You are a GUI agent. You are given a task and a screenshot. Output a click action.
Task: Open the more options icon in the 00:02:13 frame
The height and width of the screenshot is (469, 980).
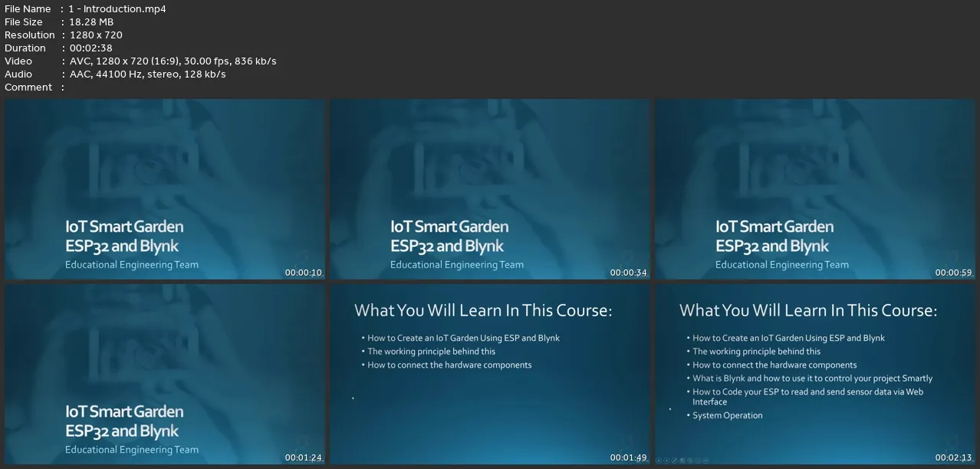[706, 461]
